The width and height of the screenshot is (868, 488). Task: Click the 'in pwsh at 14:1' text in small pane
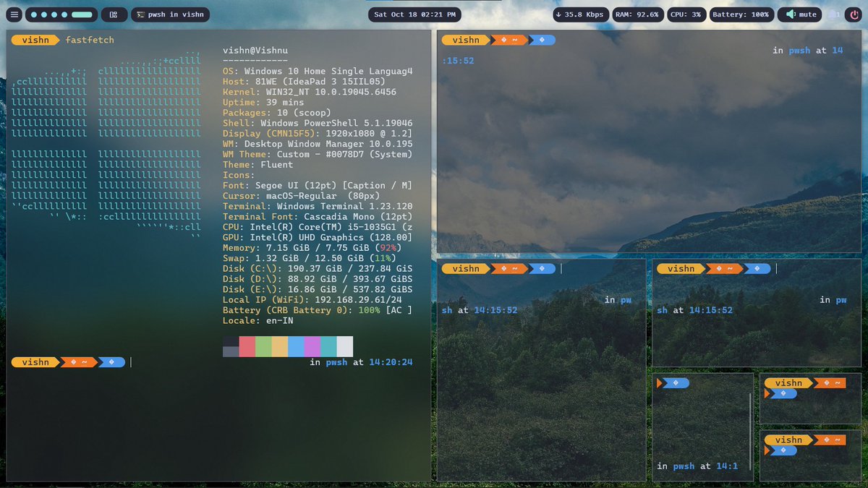pyautogui.click(x=697, y=466)
